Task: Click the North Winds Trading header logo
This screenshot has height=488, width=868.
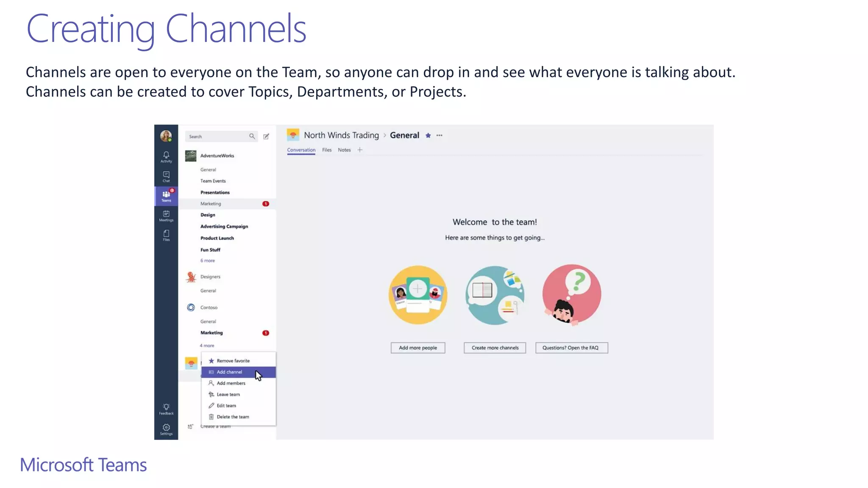Action: [x=293, y=135]
